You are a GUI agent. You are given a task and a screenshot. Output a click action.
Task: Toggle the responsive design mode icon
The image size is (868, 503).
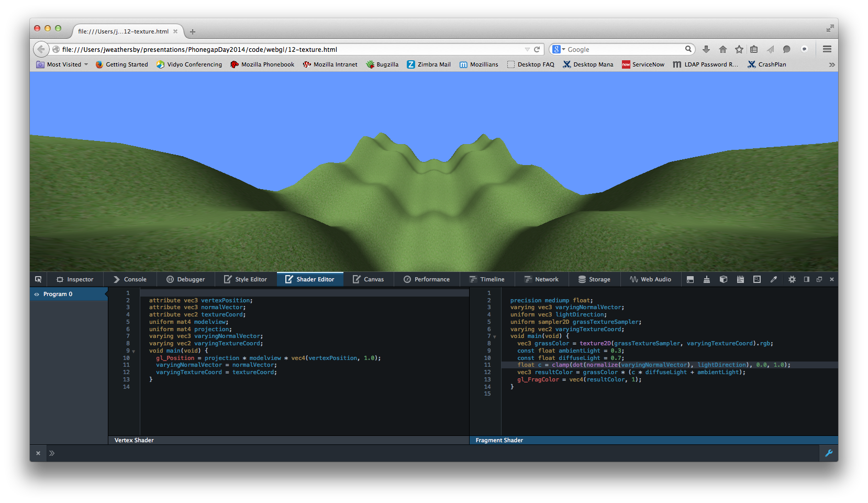tap(757, 279)
